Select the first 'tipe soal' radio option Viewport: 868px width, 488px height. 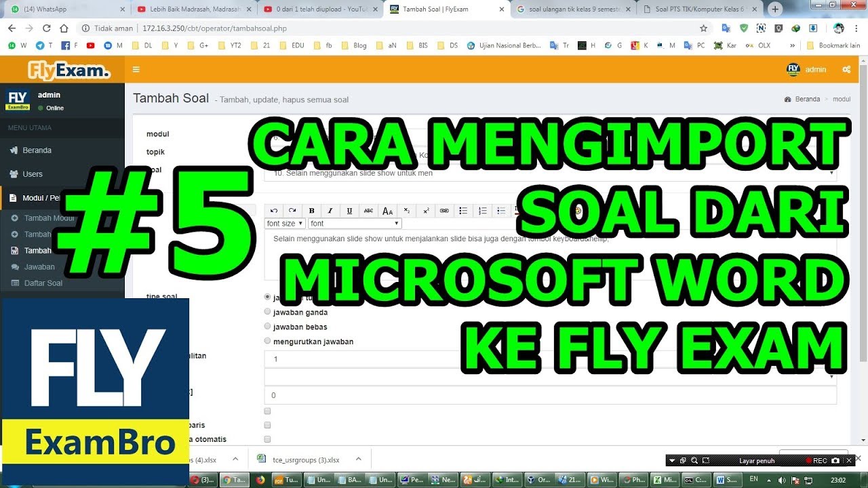(267, 297)
